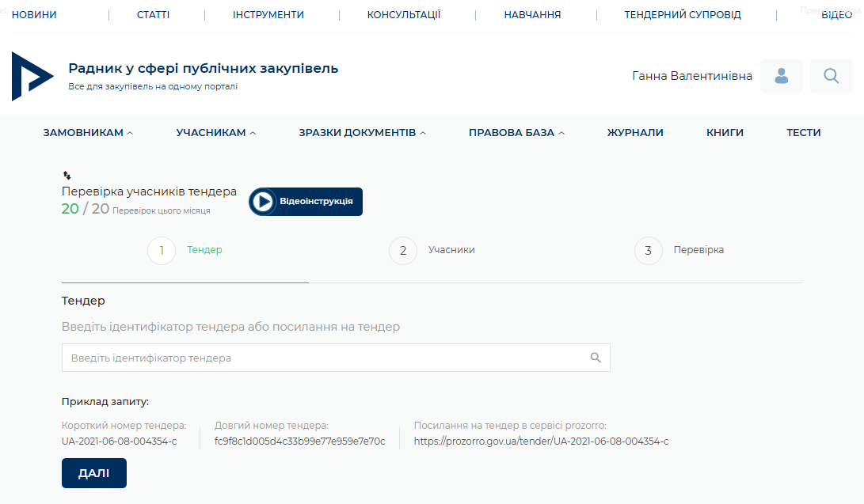Click the search icon in tender field

[596, 358]
